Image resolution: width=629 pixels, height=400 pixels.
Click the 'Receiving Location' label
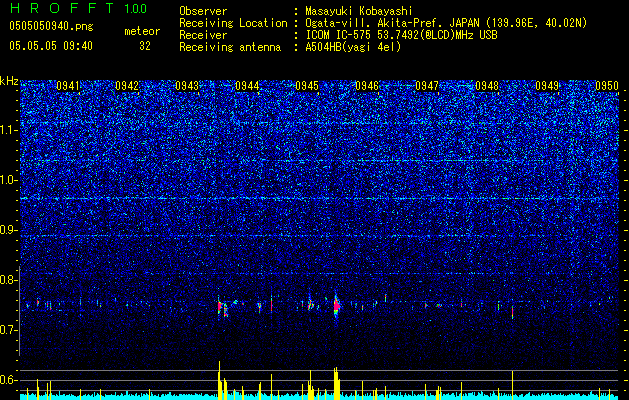(233, 23)
